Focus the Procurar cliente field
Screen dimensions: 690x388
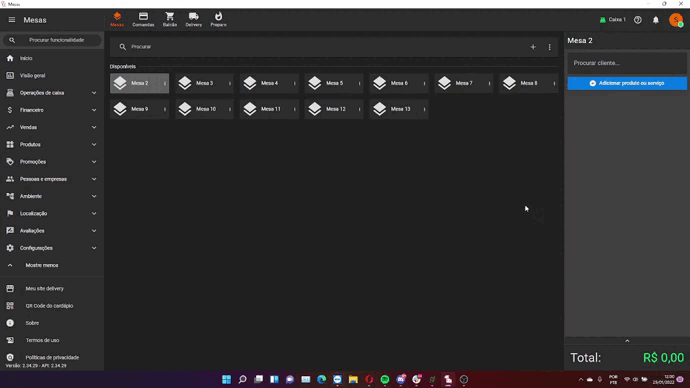point(627,63)
